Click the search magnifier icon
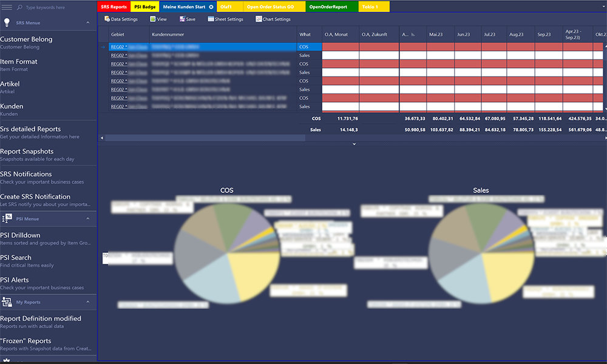This screenshot has width=607, height=364. point(19,7)
